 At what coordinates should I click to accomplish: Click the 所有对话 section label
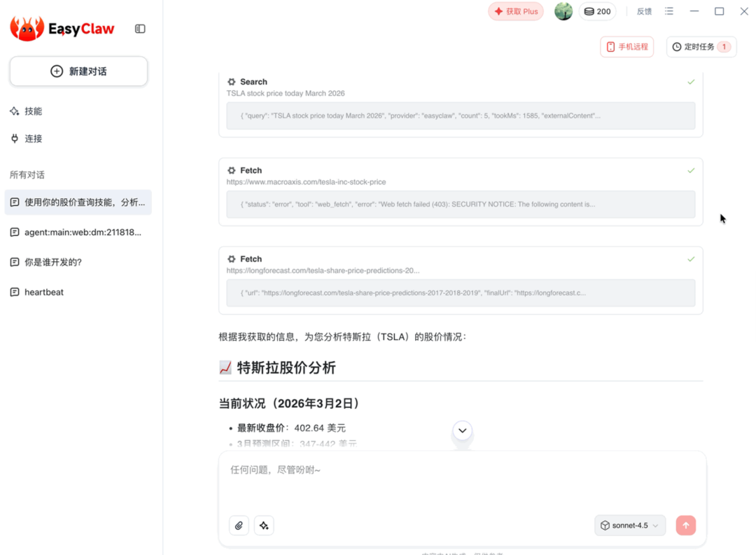pos(27,175)
